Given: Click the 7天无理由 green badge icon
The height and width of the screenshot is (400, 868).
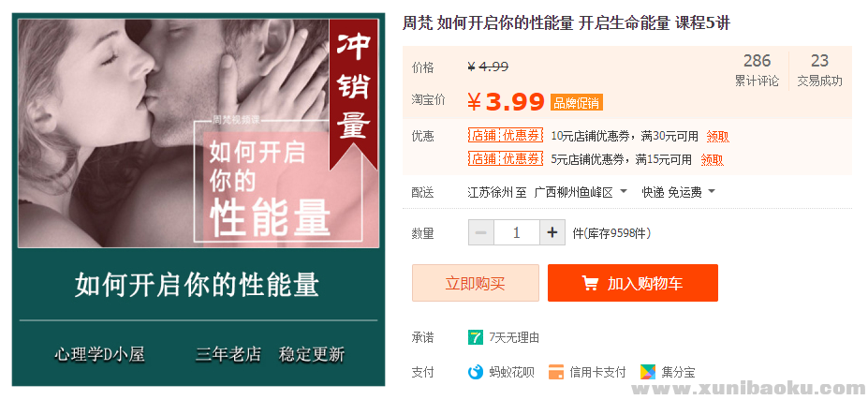Looking at the screenshot, I should [x=475, y=337].
